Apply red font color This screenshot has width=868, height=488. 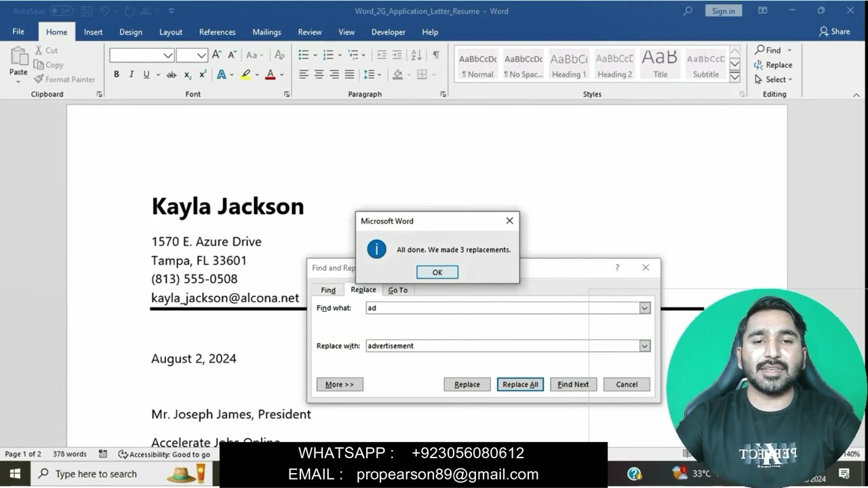tap(270, 75)
